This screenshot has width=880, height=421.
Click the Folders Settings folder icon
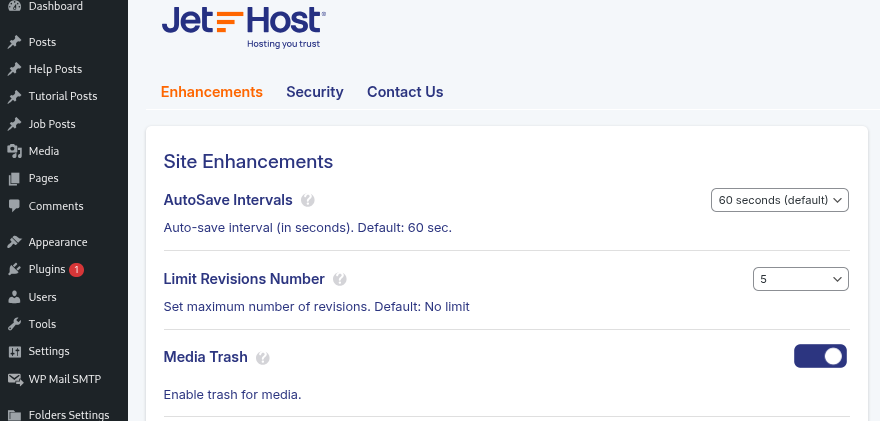coord(15,415)
